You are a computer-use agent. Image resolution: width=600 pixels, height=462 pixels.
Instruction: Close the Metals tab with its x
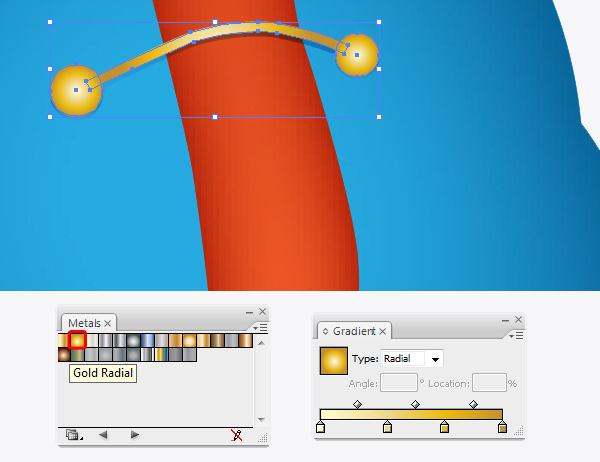(x=108, y=323)
